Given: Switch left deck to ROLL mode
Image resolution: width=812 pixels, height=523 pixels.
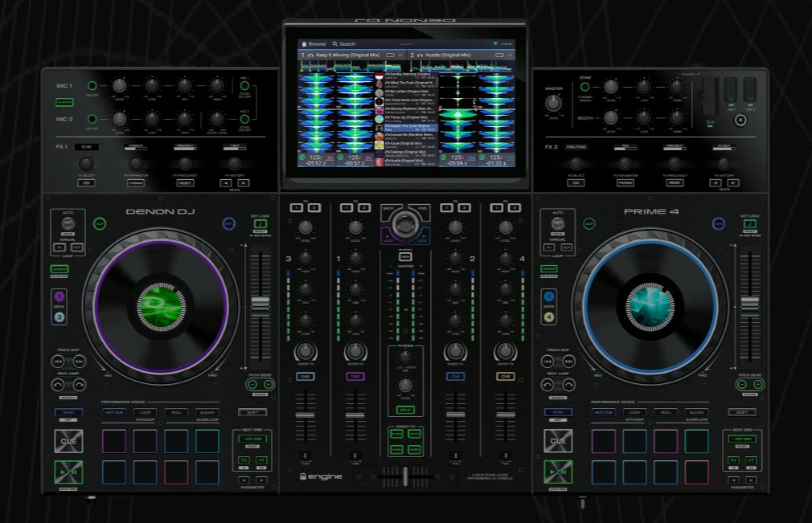Looking at the screenshot, I should (x=176, y=412).
